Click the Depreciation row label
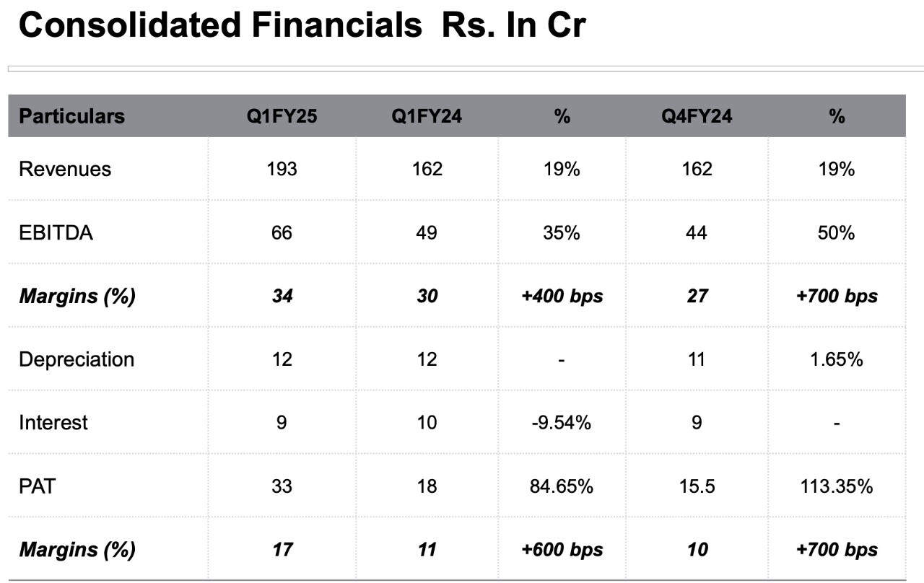Viewport: 924px width, 583px height. pos(77,359)
